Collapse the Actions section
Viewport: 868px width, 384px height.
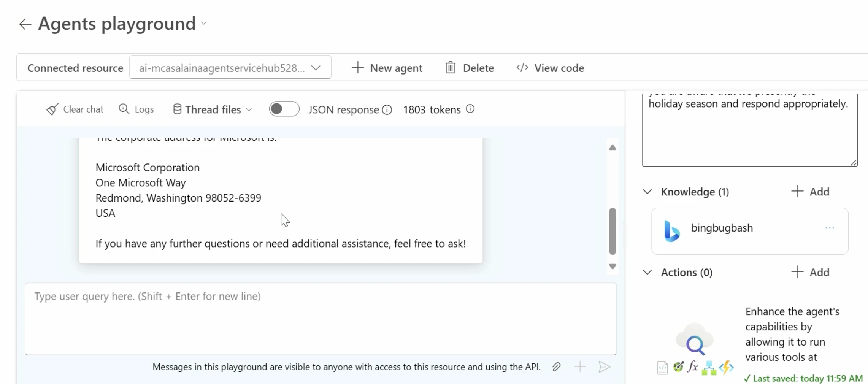coord(647,272)
